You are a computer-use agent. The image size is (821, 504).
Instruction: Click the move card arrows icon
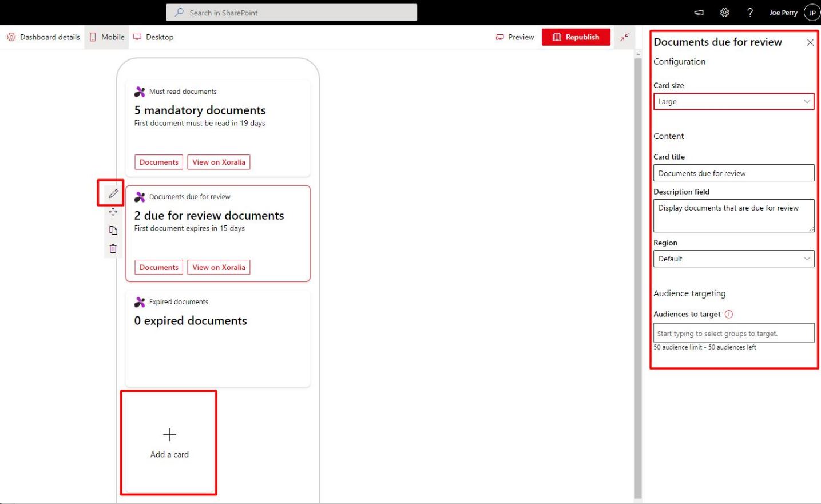113,212
